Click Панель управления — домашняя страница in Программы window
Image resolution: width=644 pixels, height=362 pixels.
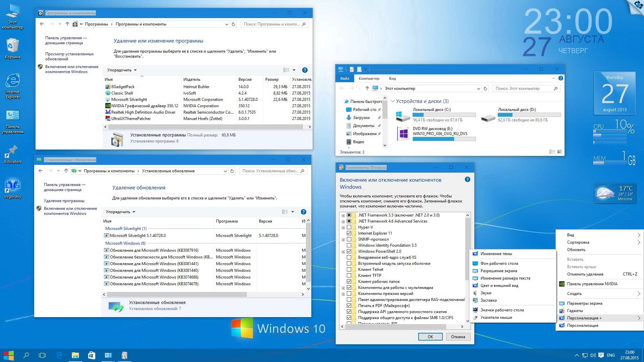66,40
